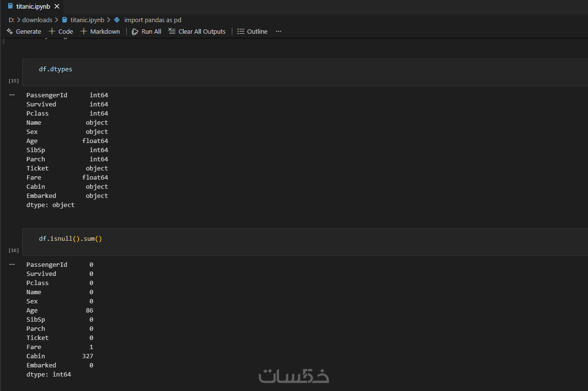Image resolution: width=588 pixels, height=391 pixels.
Task: Click the notebook file icon in tab
Action: [10, 6]
